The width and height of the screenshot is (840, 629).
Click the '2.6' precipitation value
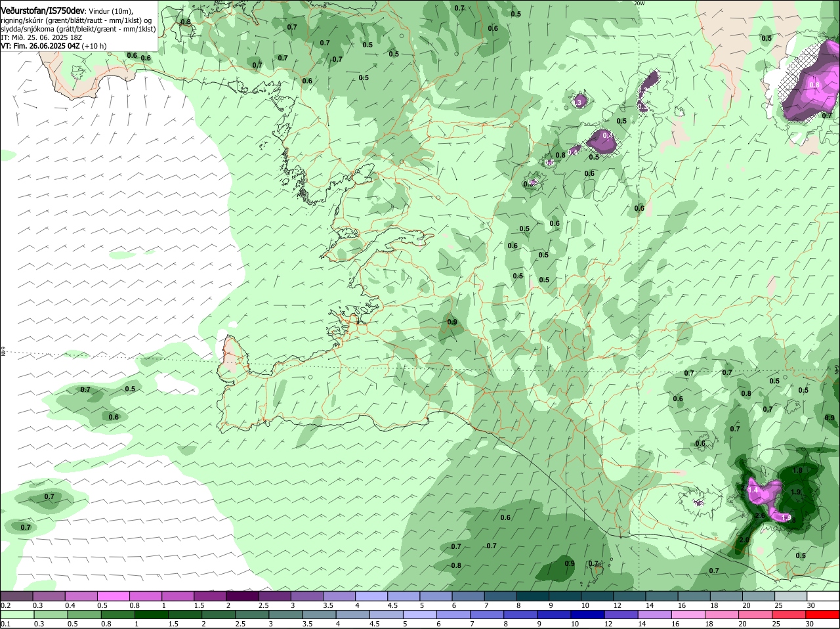pos(760,516)
